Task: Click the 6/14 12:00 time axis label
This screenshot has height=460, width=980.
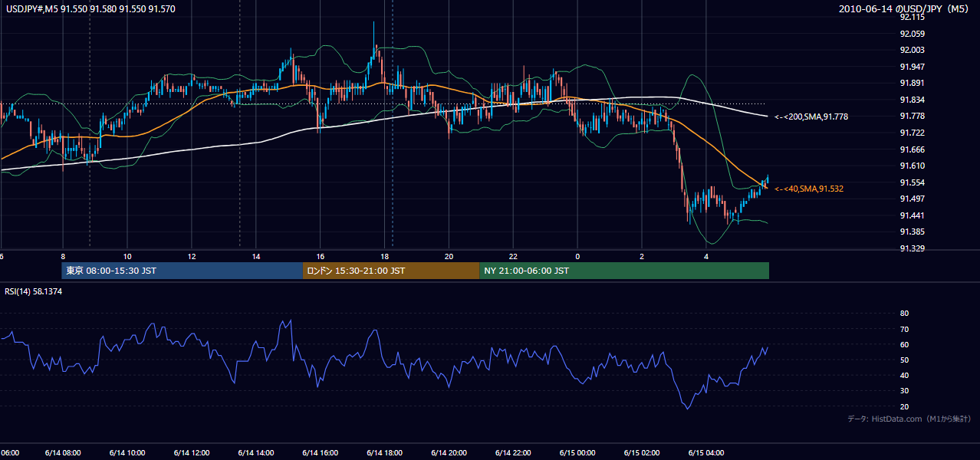Action: (x=192, y=452)
